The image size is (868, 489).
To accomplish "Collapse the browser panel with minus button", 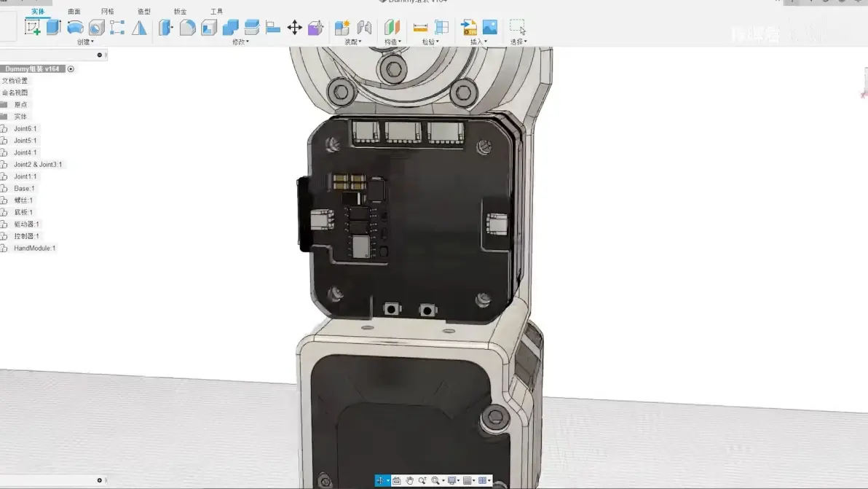I will (100, 55).
